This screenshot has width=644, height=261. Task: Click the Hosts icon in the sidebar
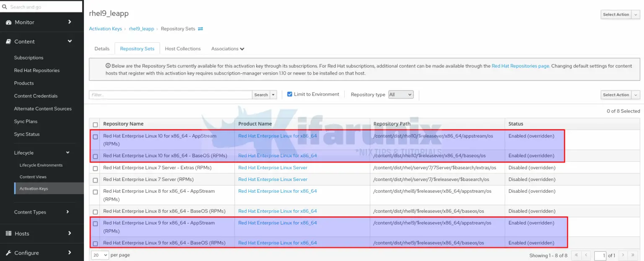pos(8,233)
